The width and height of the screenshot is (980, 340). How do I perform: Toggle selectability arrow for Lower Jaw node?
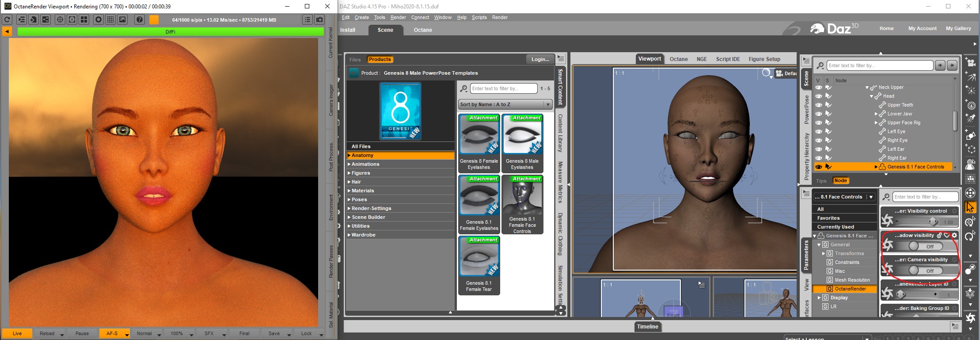[x=828, y=114]
